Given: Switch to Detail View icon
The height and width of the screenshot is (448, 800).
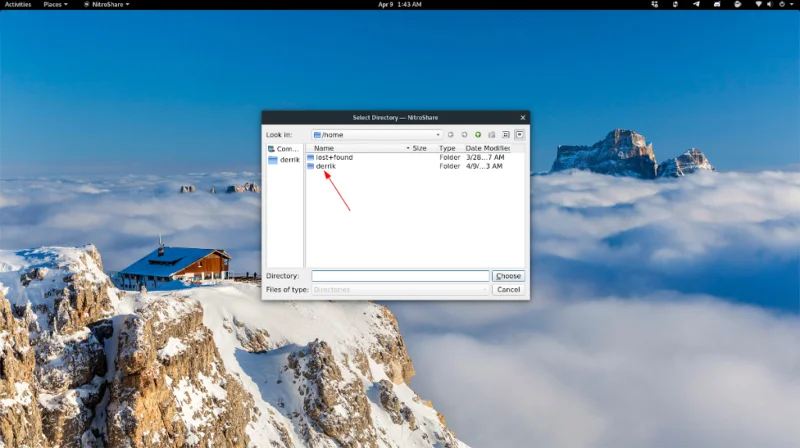Looking at the screenshot, I should [519, 135].
